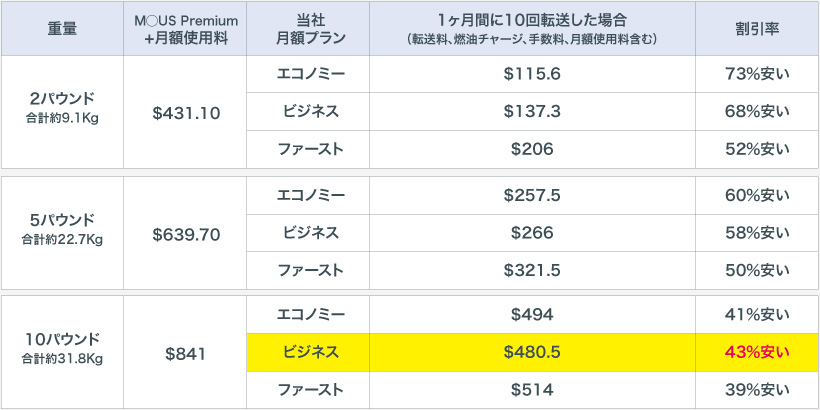Click the $514 ファースト price
This screenshot has height=410, width=820.
tap(532, 389)
